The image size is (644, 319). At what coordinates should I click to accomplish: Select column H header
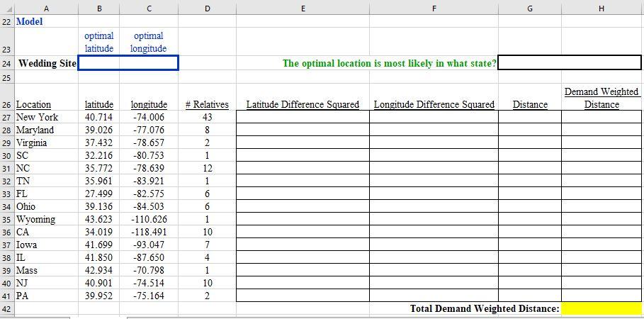pyautogui.click(x=602, y=9)
